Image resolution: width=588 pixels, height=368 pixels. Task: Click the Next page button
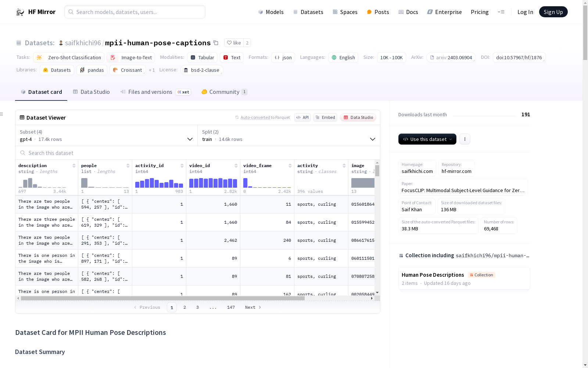coord(253,307)
